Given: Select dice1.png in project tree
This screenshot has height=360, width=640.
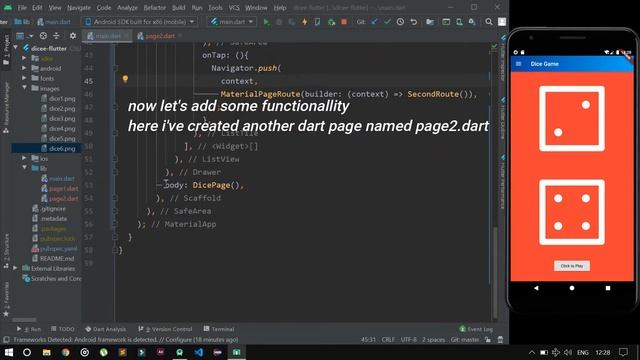Looking at the screenshot, I should 58,98.
